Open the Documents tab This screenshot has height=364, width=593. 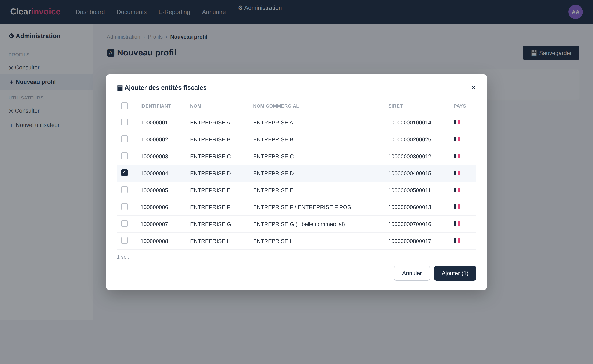tap(132, 12)
